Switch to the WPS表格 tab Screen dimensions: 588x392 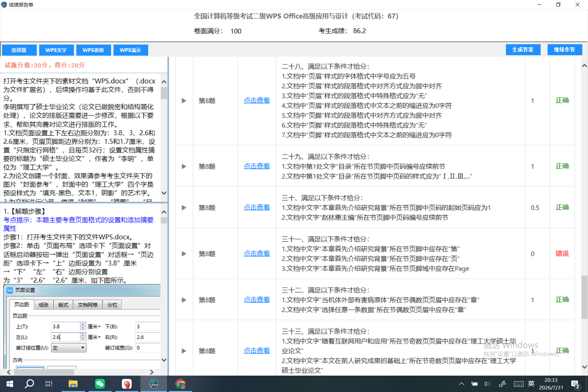[93, 50]
